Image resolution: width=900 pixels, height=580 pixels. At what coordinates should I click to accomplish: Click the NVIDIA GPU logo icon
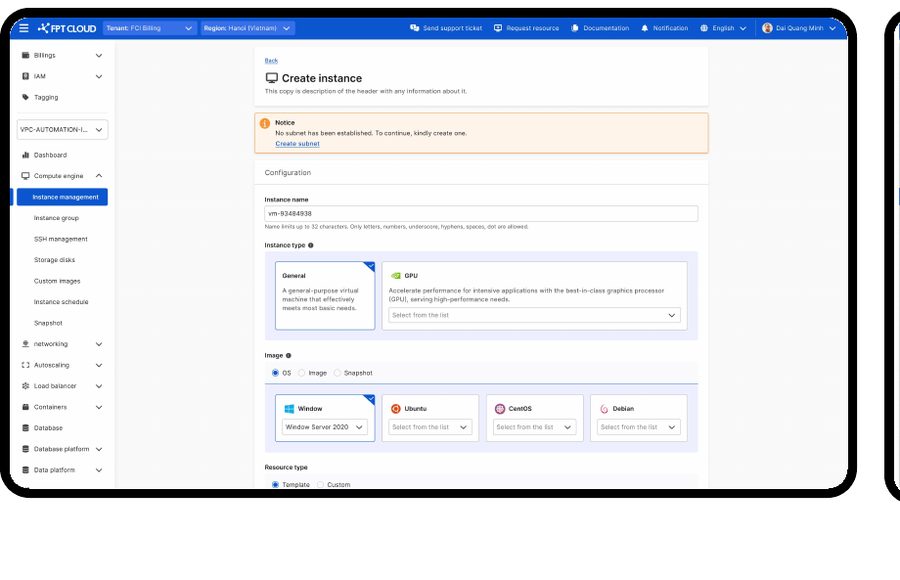(395, 276)
